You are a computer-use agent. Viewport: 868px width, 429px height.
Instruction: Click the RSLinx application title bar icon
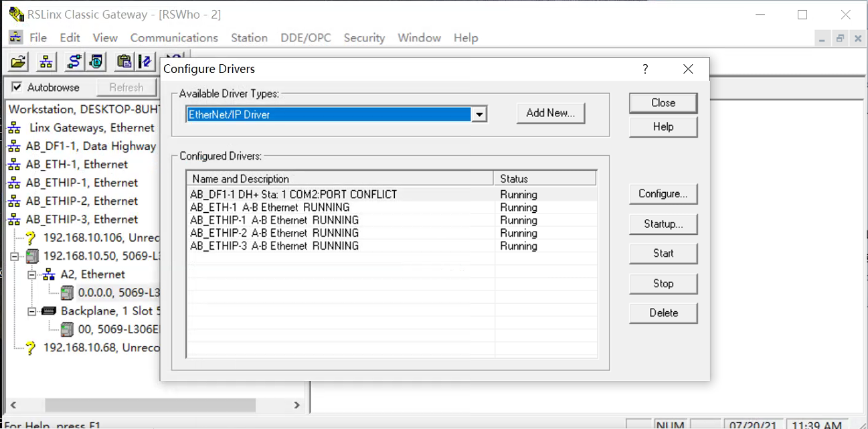point(16,14)
